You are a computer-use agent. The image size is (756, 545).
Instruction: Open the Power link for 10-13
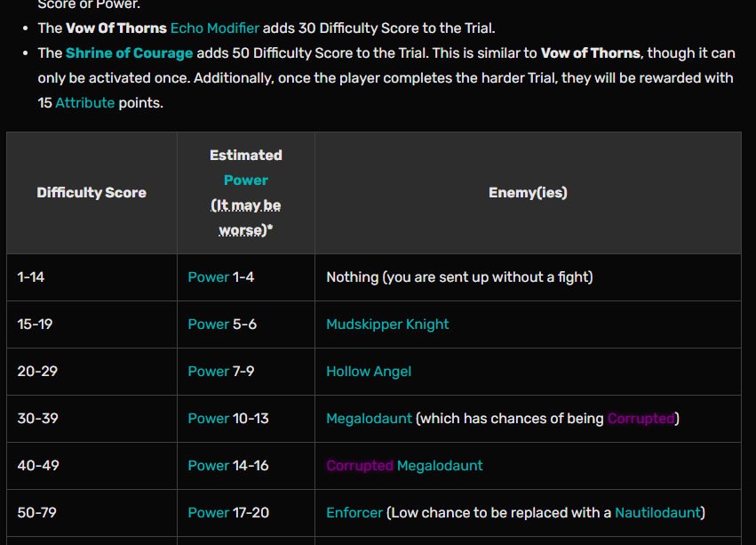click(x=208, y=419)
